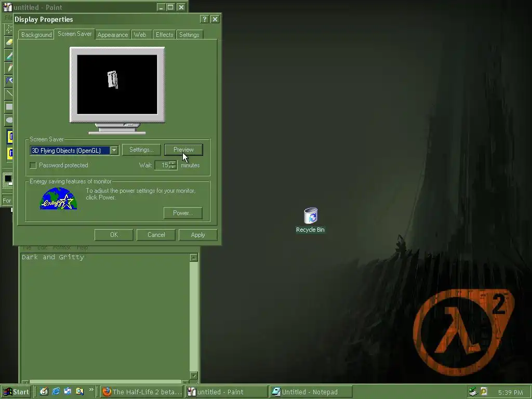Viewport: 532px width, 399px height.
Task: Increase the Wait minutes with up arrow
Action: point(172,163)
